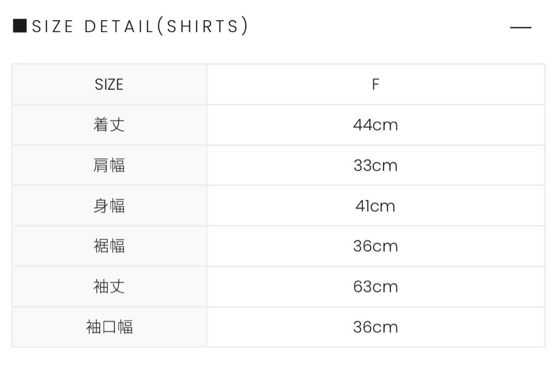The image size is (557, 392).
Task: Select the 63cm measurement value
Action: pyautogui.click(x=375, y=286)
